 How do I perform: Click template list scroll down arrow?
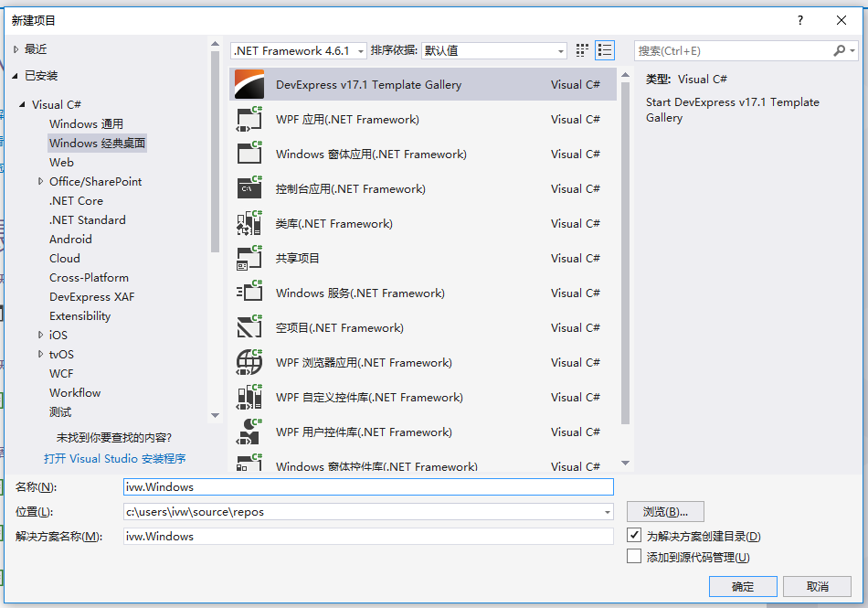coord(626,463)
